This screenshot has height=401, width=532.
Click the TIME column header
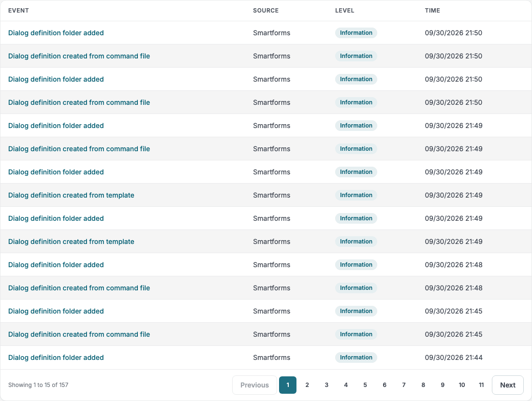coord(432,11)
